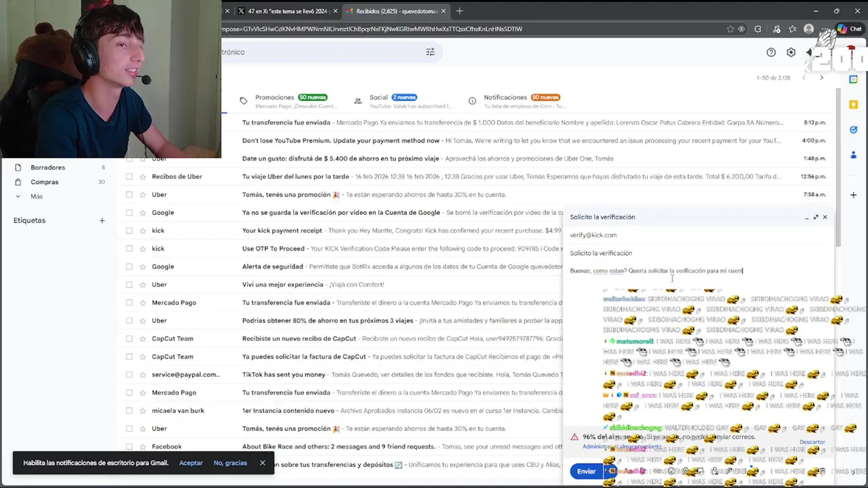Click message body text 'Buenas, como estan?'
868x488 pixels.
(597, 271)
